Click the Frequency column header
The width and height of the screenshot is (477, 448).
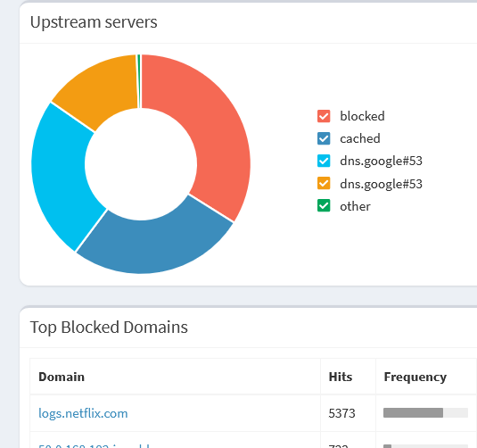point(415,377)
